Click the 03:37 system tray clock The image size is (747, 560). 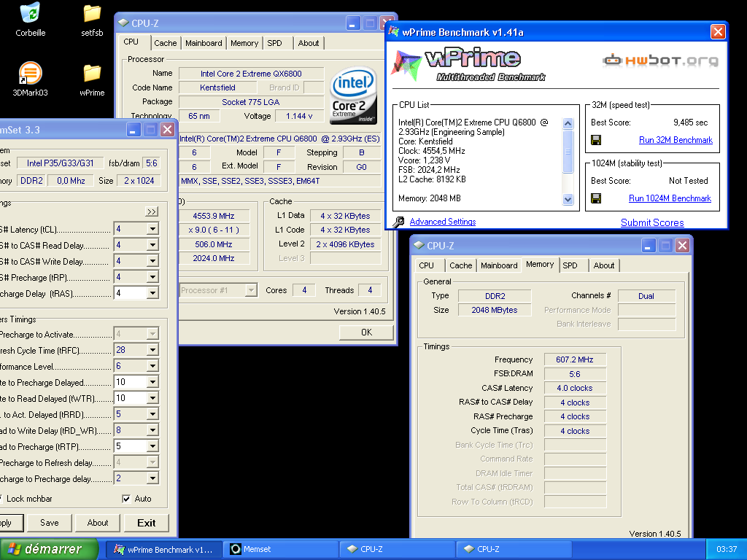pyautogui.click(x=726, y=549)
